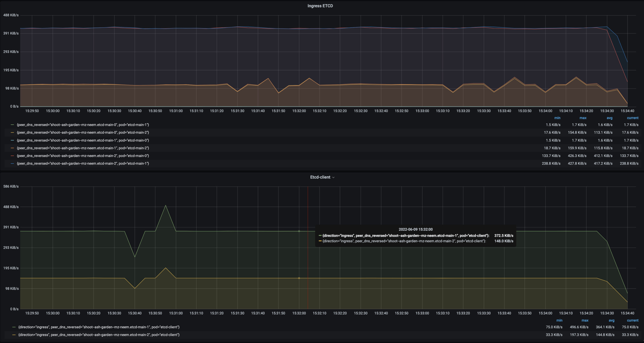The image size is (644, 343).
Task: Sort Etcd-client legend by avg column
Action: tap(611, 320)
